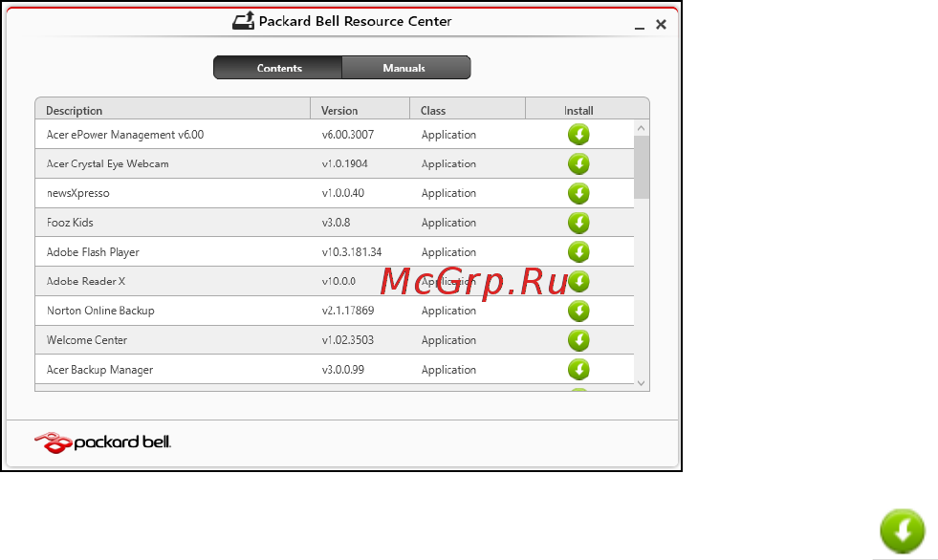Viewport: 938px width, 560px height.
Task: Close the Resource Center window
Action: click(x=661, y=25)
